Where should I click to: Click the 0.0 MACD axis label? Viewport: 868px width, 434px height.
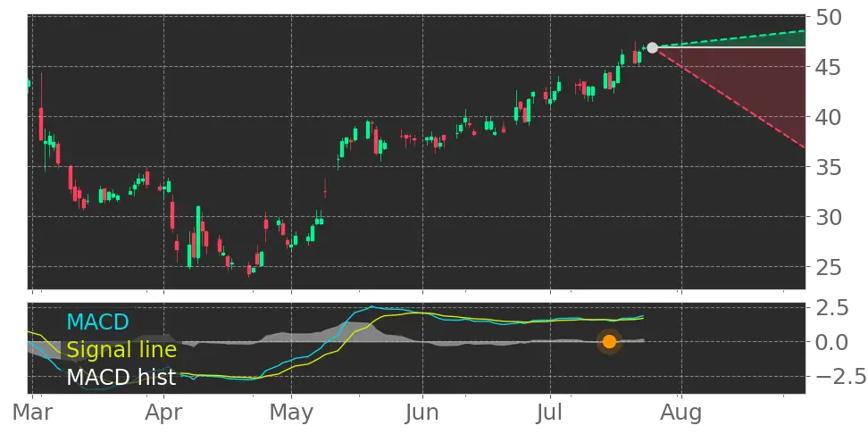pos(833,342)
